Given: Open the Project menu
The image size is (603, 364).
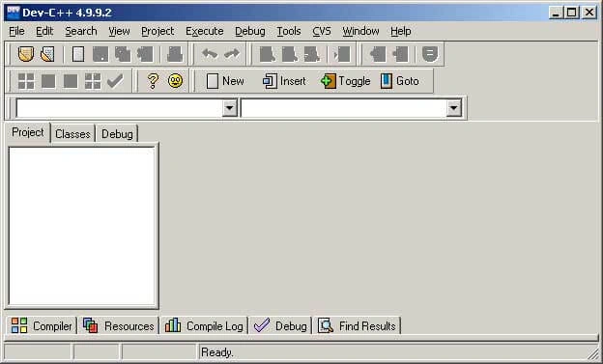Looking at the screenshot, I should [158, 31].
